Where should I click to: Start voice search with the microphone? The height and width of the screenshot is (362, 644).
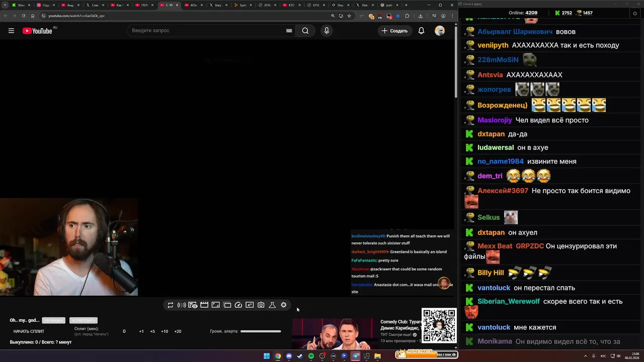click(x=327, y=31)
